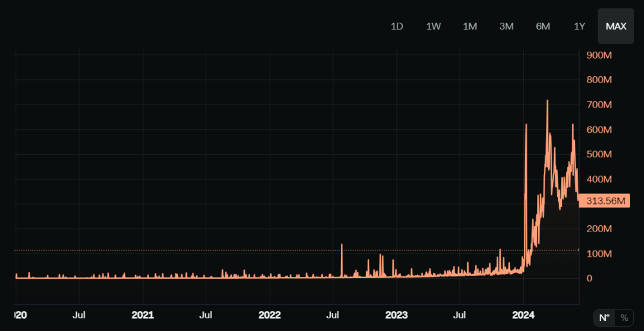
Task: Click the peak near 700M in 2024
Action: 547,101
